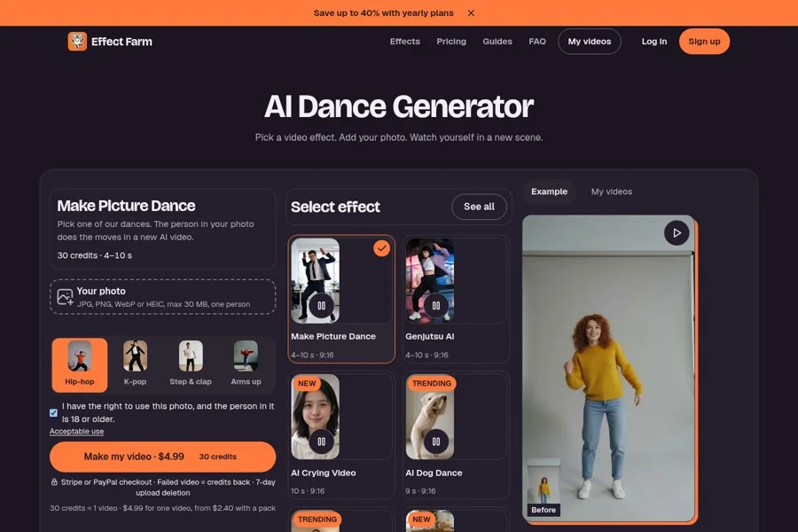This screenshot has width=798, height=532.
Task: Click the padlock icon beside checkout info
Action: (x=54, y=481)
